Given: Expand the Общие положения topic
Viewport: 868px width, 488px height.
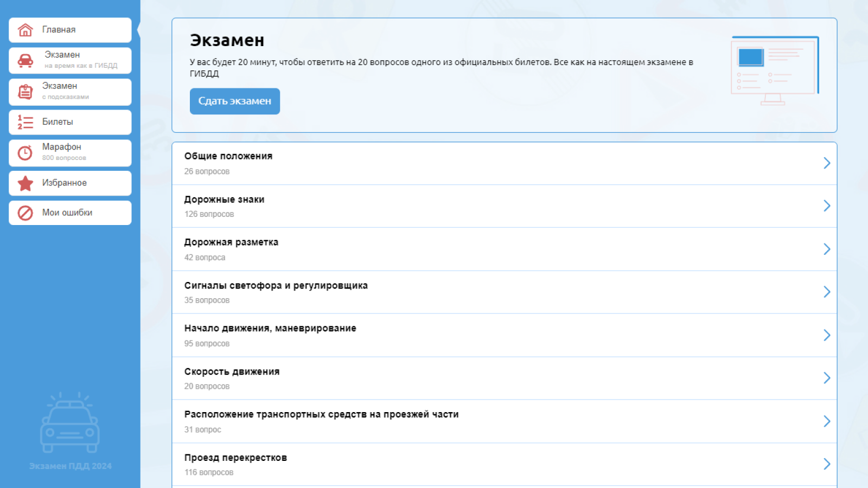Looking at the screenshot, I should [x=827, y=163].
